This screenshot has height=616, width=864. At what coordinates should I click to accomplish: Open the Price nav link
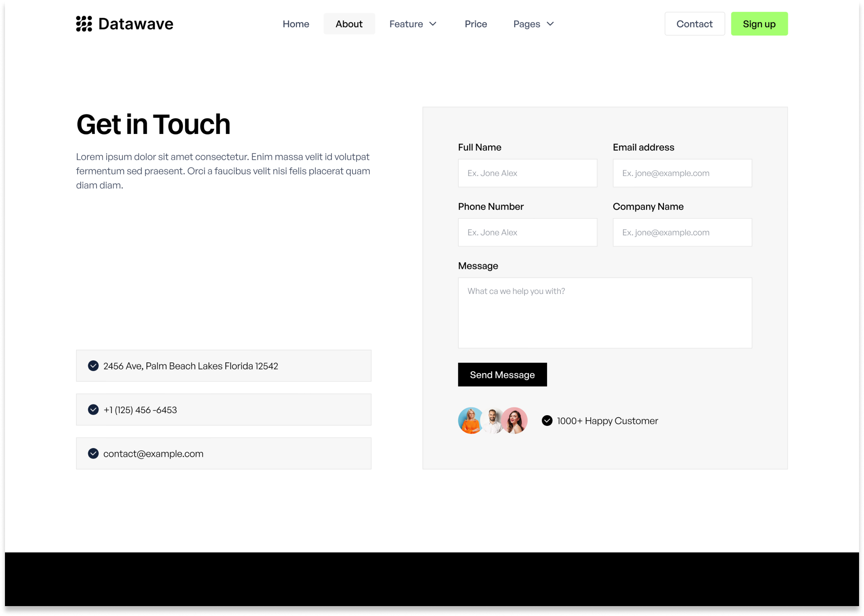tap(476, 24)
